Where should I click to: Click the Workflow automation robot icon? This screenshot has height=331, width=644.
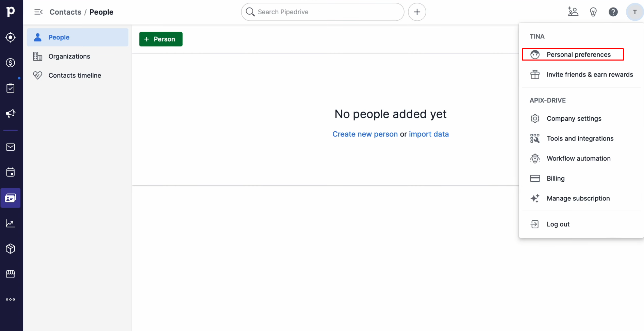pos(535,158)
